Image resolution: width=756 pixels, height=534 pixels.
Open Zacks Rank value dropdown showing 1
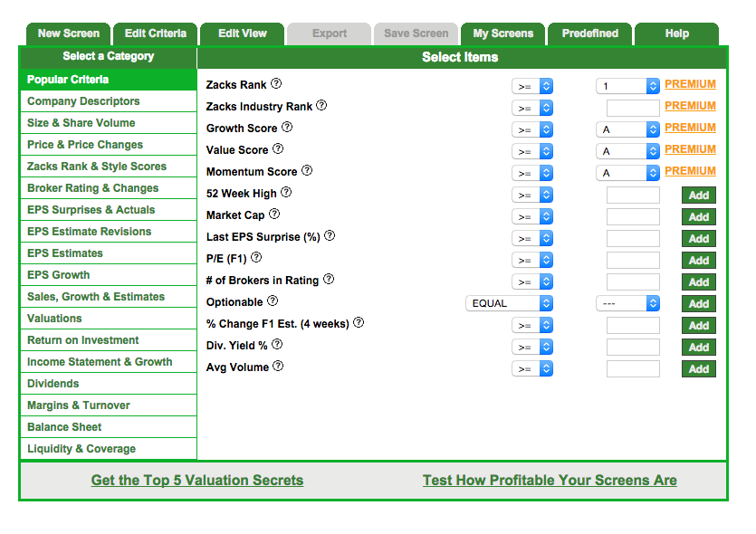pos(627,86)
